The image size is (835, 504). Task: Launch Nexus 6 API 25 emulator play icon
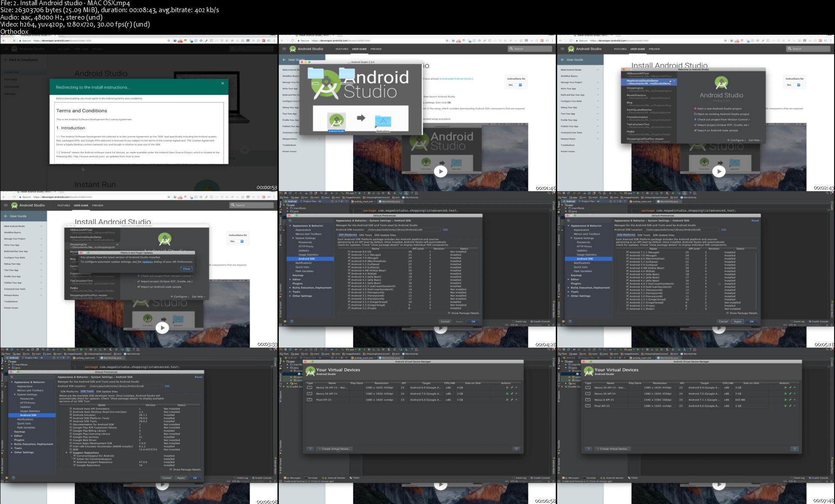tap(785, 400)
